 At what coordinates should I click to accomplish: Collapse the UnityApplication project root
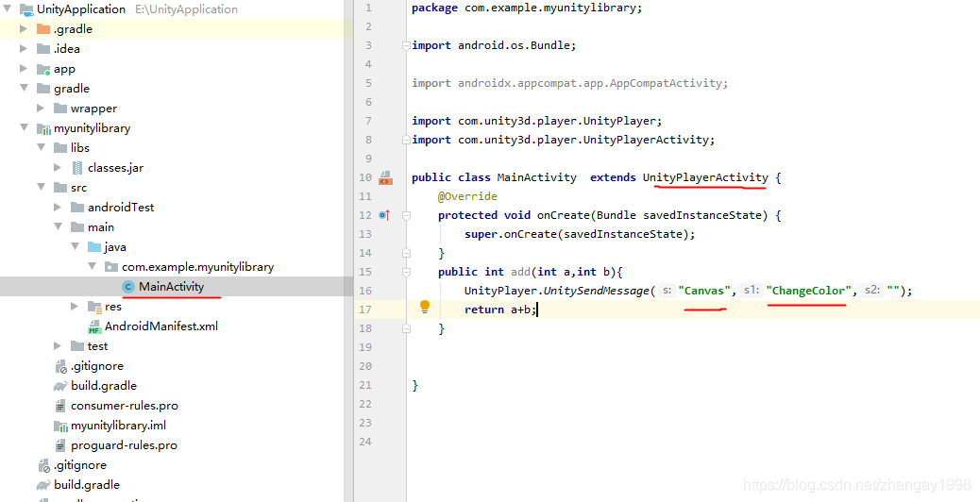pyautogui.click(x=8, y=9)
